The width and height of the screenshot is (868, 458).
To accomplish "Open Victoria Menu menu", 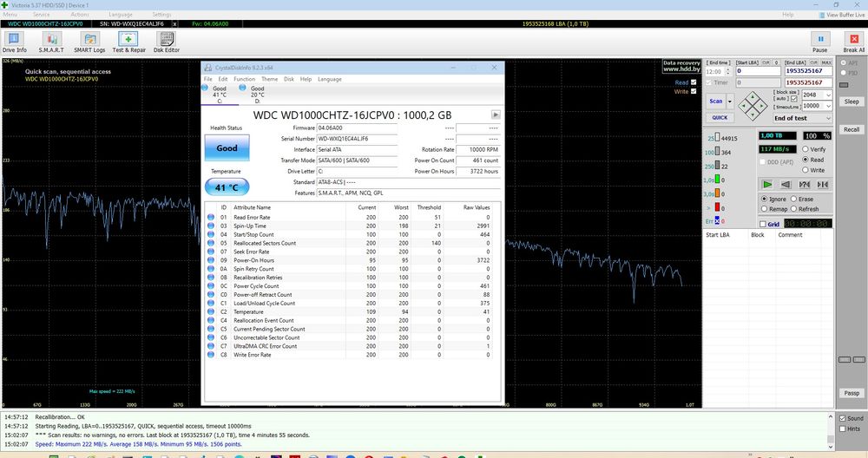I will coord(10,15).
